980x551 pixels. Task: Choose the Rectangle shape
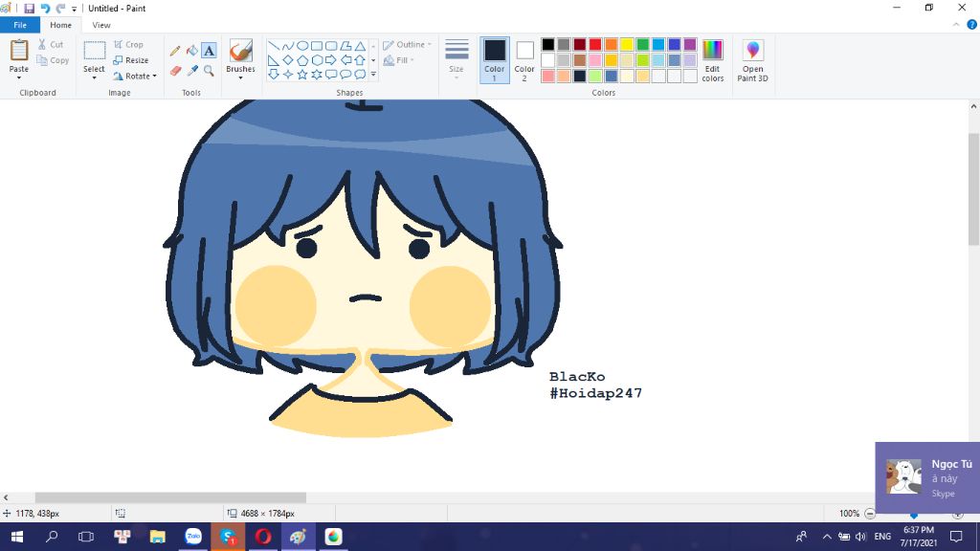tap(316, 46)
